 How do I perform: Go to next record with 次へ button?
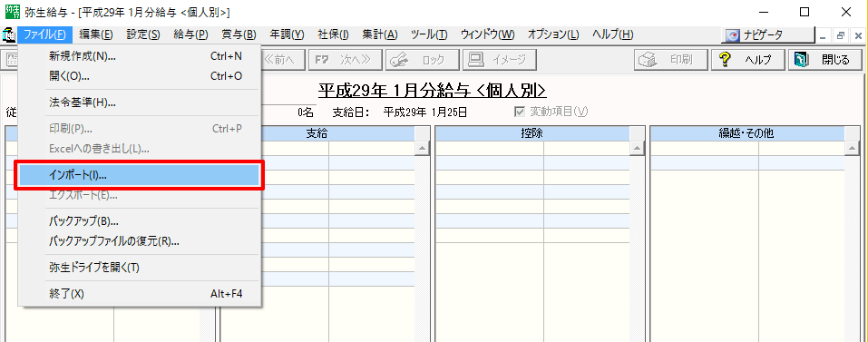[x=345, y=60]
